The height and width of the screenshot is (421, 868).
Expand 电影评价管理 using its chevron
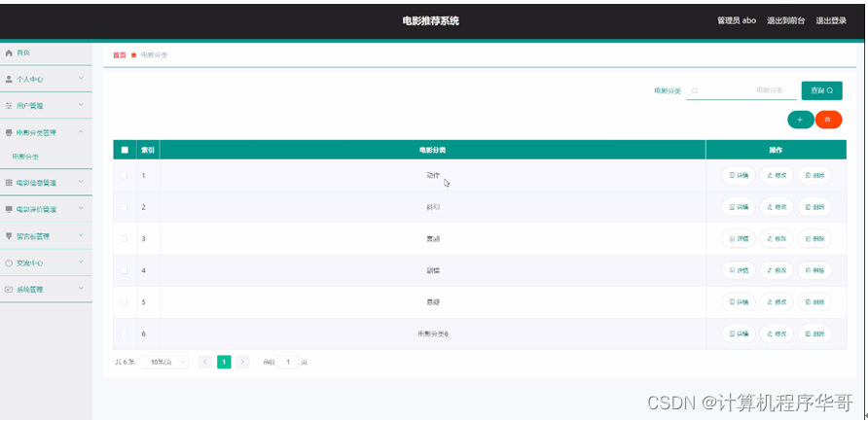[81, 209]
